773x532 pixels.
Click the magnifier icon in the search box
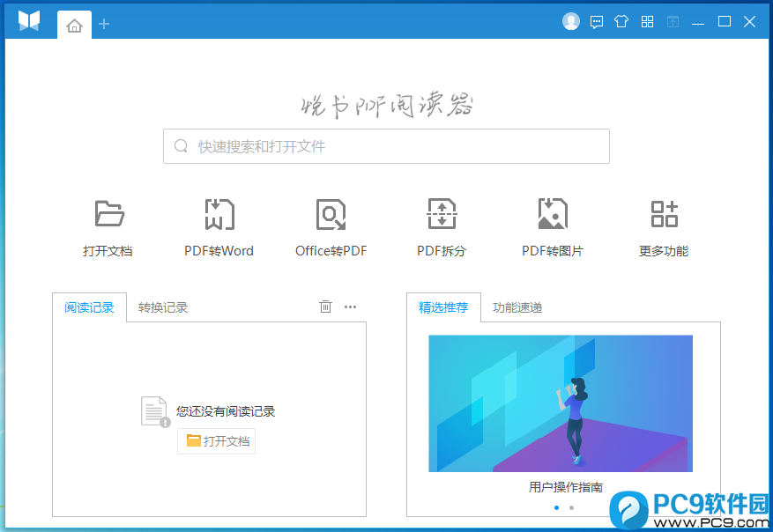(181, 146)
